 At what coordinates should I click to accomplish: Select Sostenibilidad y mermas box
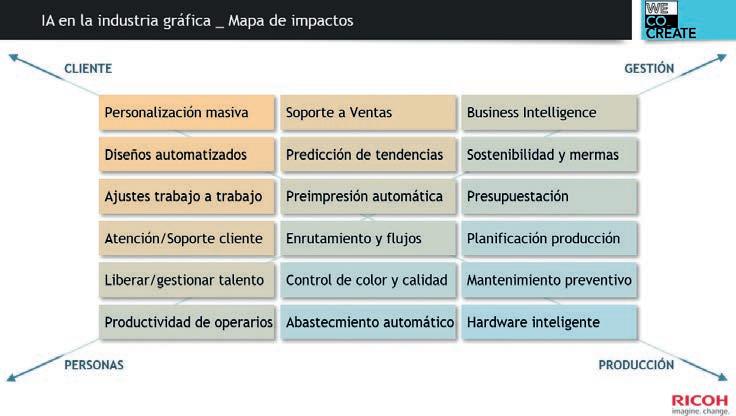[548, 155]
